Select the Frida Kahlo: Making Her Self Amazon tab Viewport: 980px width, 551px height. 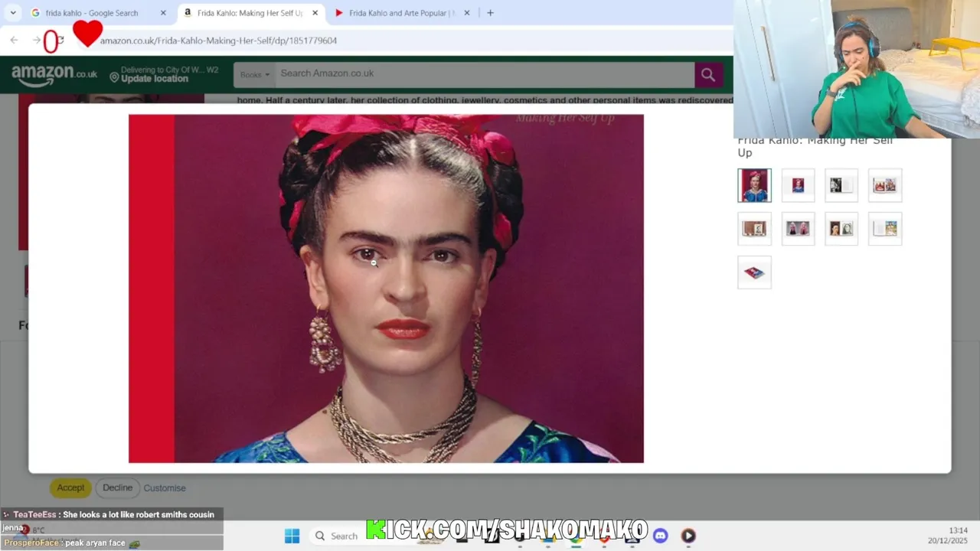249,13
